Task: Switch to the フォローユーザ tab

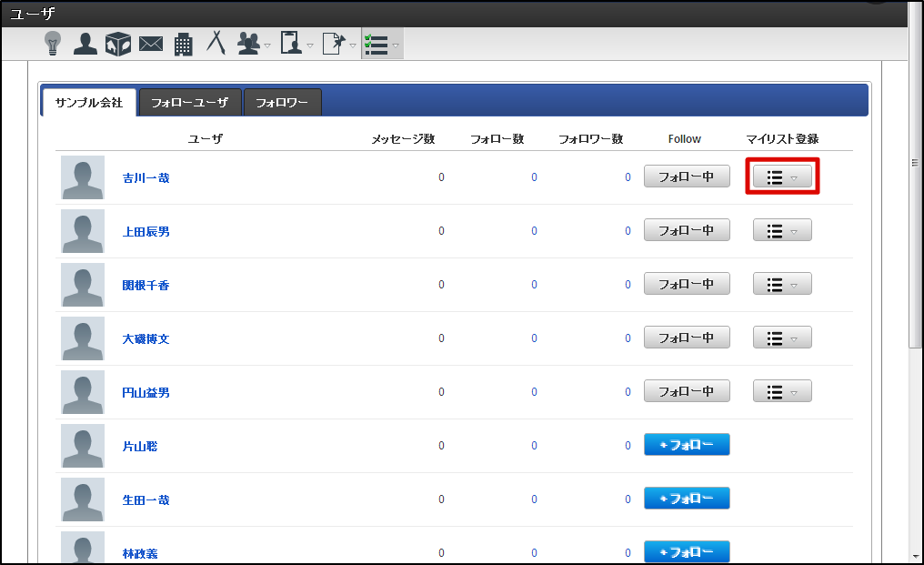Action: click(189, 103)
